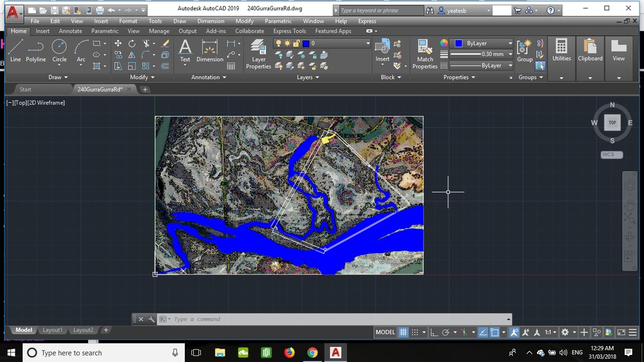
Task: Click the Match Properties tool
Action: coord(425,54)
